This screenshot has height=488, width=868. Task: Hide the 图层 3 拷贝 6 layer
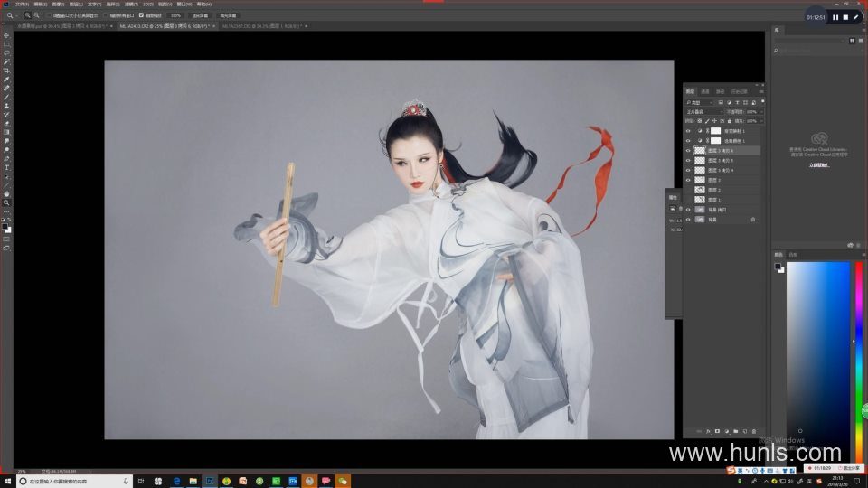(x=688, y=151)
